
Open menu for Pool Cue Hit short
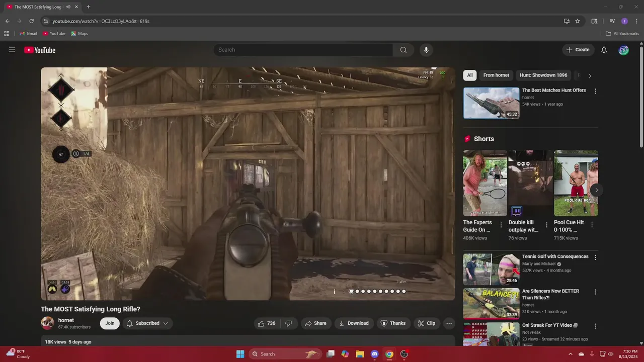[592, 225]
